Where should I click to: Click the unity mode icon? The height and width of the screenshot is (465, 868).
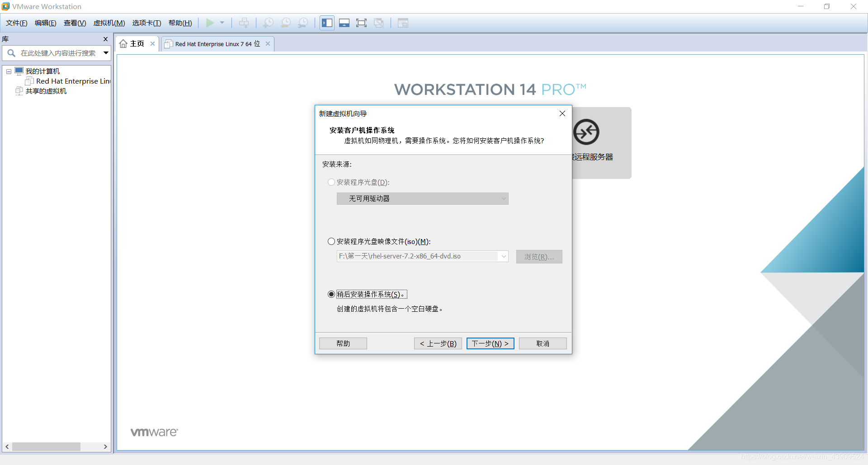(379, 23)
